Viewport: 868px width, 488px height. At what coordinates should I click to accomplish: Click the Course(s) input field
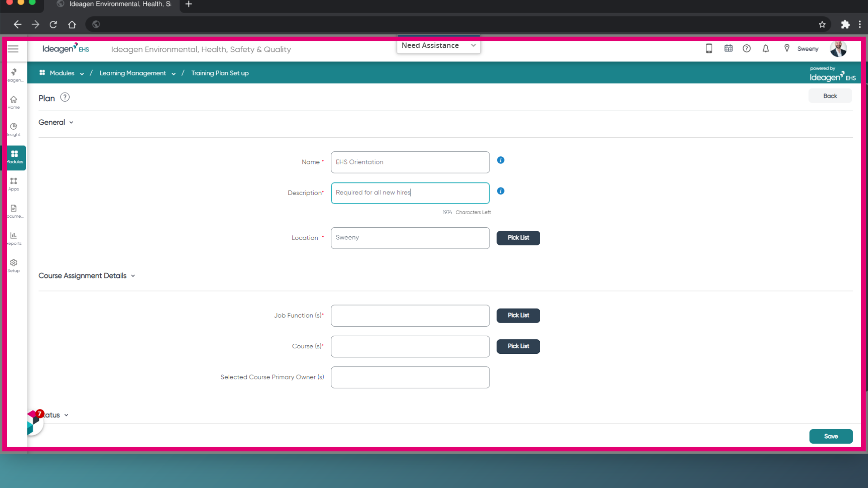[x=410, y=347]
